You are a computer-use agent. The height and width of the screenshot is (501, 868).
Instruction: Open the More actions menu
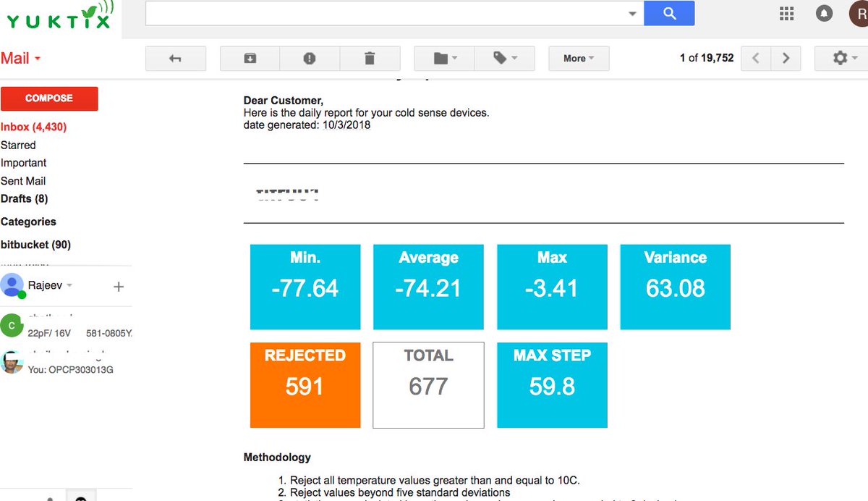click(579, 59)
